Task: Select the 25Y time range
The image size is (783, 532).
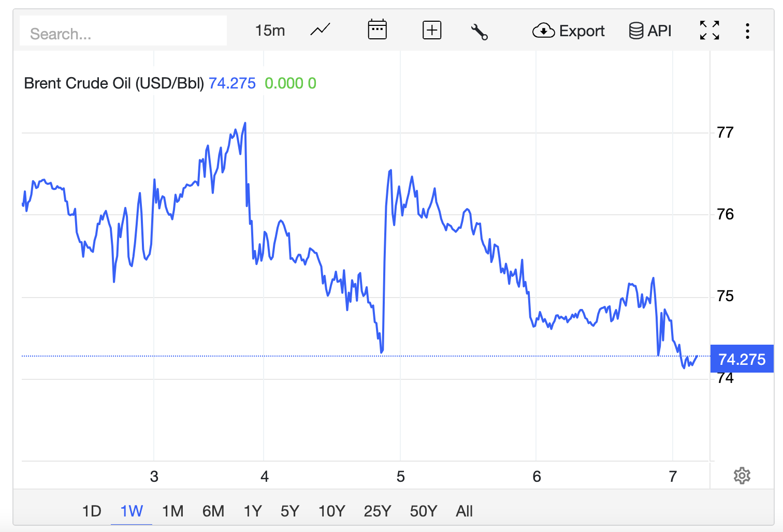Action: click(378, 511)
